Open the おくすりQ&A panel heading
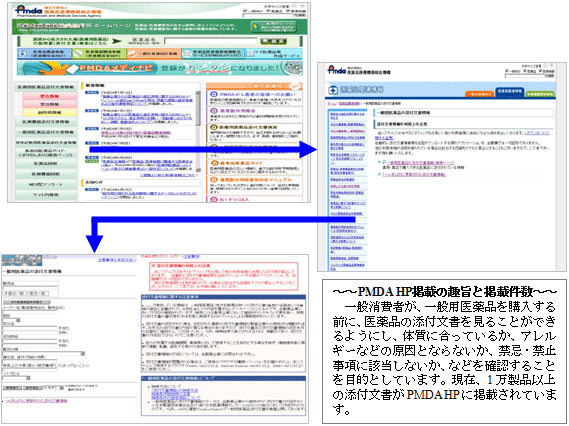Image resolution: width=569 pixels, height=426 pixels. [x=234, y=199]
